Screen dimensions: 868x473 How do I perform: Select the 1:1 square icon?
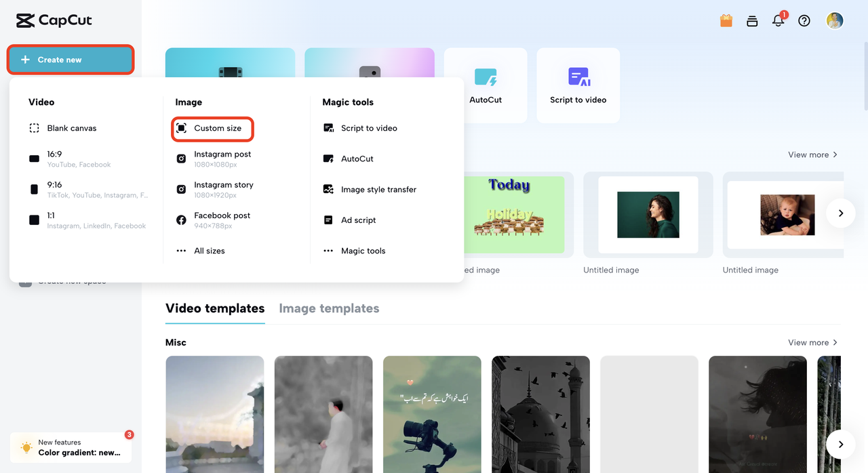[x=34, y=220]
